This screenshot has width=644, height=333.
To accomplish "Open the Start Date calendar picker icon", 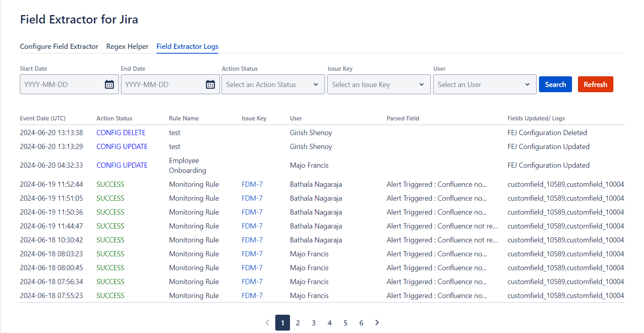I will (x=109, y=84).
